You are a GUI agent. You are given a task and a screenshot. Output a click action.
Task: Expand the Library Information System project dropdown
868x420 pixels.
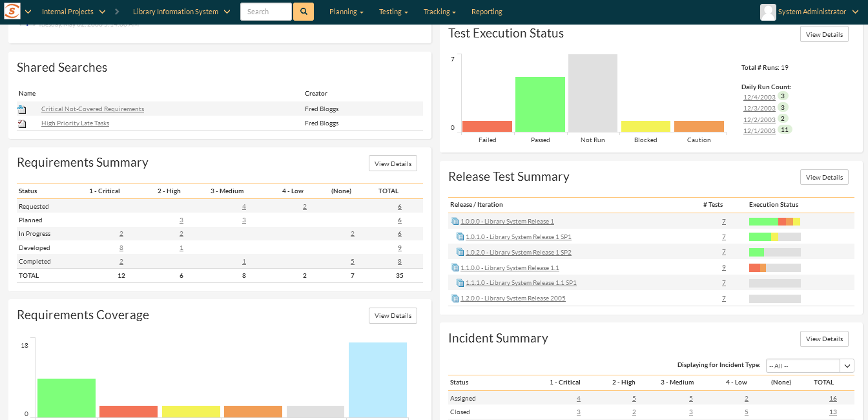pos(181,12)
